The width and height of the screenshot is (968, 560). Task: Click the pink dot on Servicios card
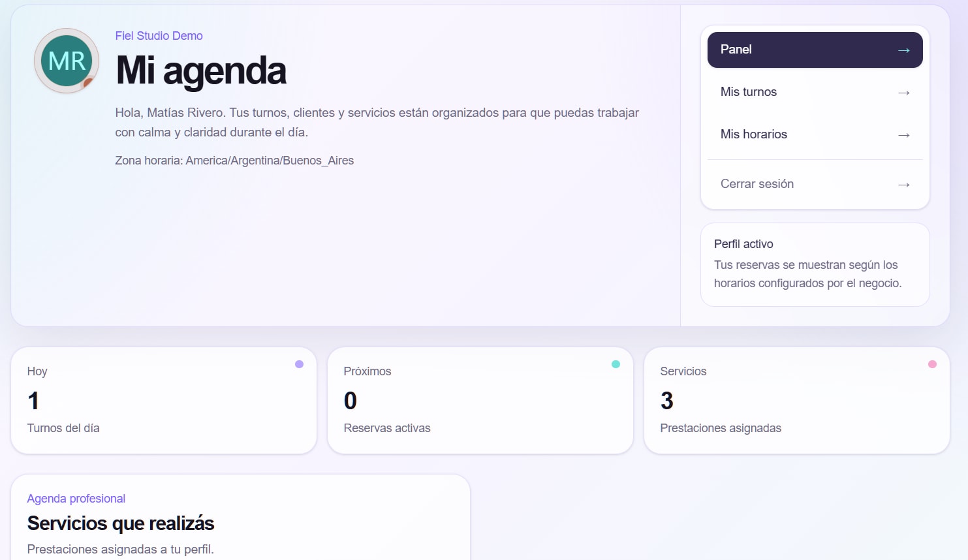click(x=932, y=364)
